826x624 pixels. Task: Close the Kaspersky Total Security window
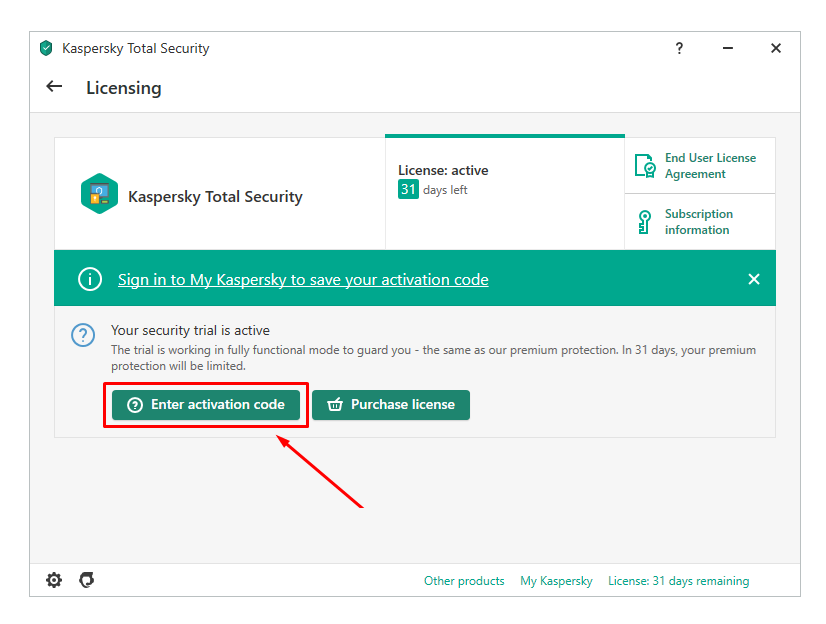[x=775, y=48]
